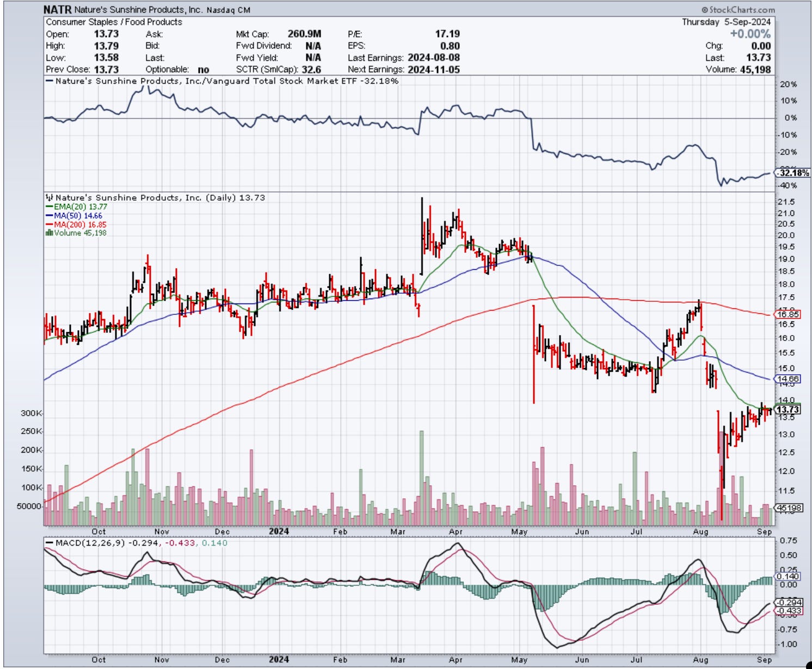Click the -0.294 MACD axis tag
This screenshot has width=812, height=669.
790,602
